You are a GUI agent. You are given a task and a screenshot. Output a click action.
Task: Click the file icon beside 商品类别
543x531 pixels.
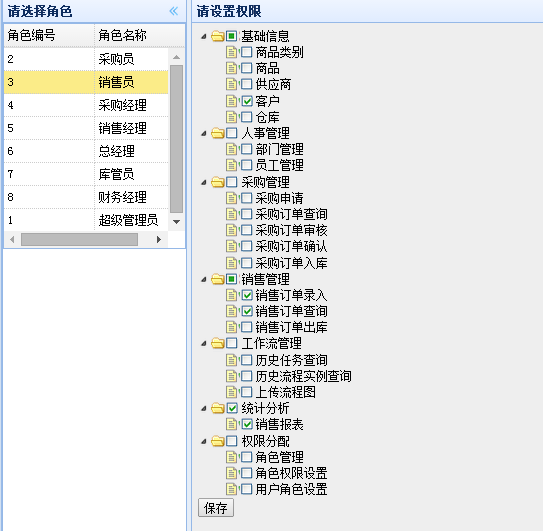click(x=231, y=52)
